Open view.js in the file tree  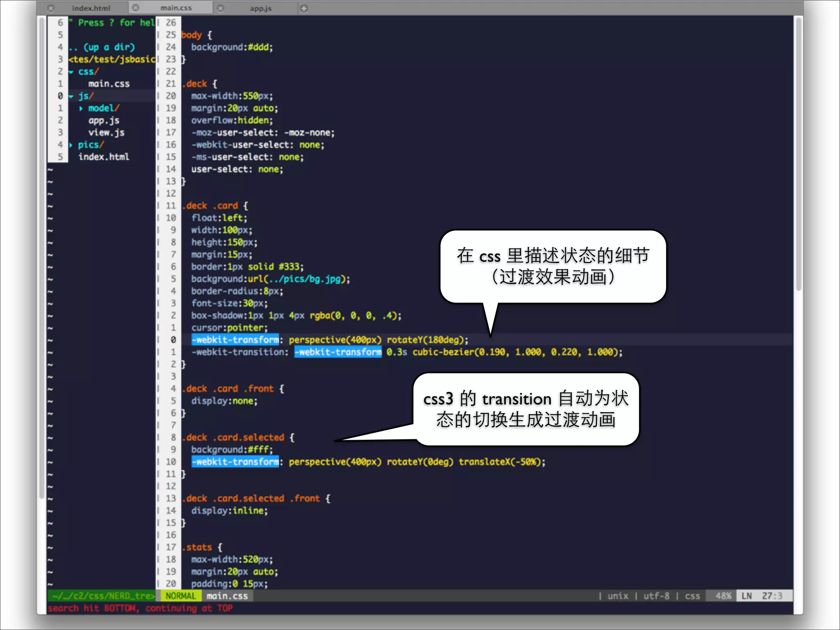coord(106,132)
